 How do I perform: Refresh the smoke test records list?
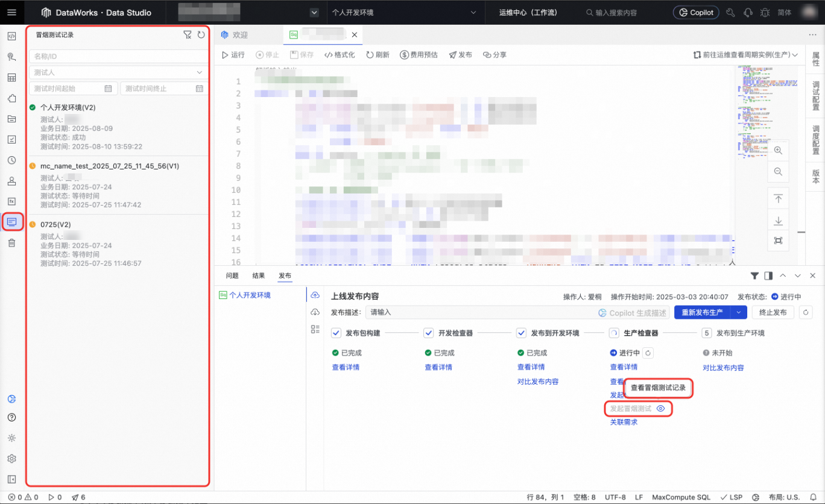(x=201, y=35)
